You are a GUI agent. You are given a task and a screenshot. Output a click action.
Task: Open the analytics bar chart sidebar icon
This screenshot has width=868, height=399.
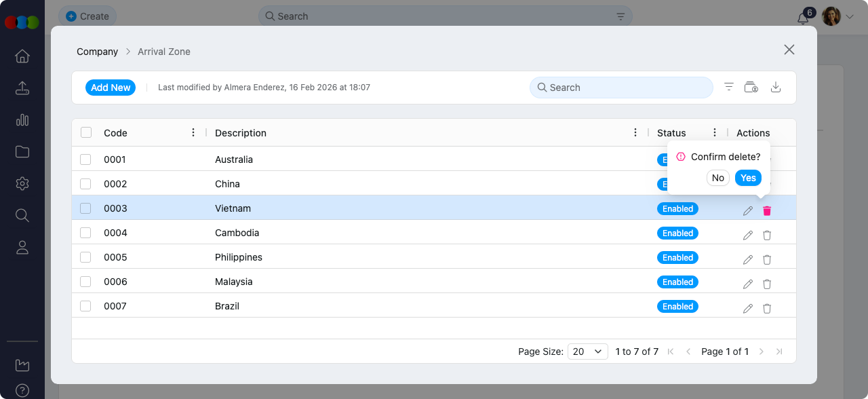coord(22,120)
